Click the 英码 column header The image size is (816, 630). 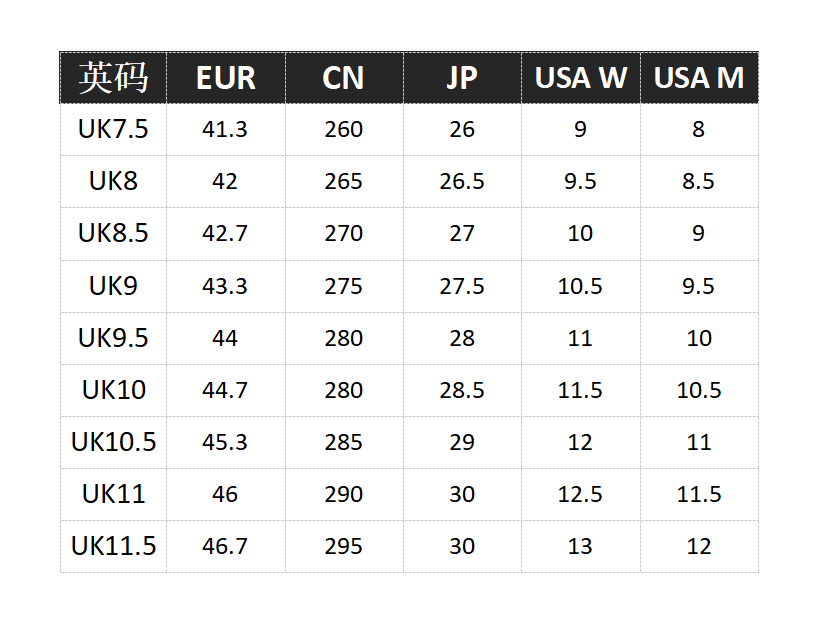click(x=113, y=78)
